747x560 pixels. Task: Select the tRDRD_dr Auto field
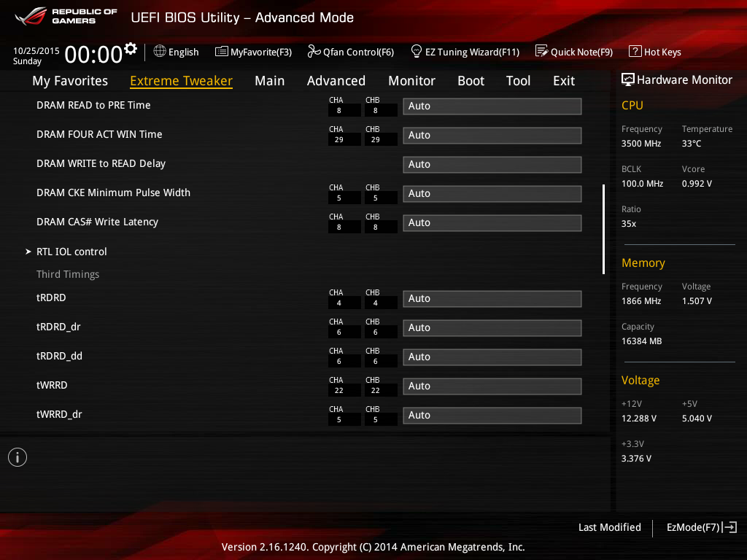click(492, 327)
